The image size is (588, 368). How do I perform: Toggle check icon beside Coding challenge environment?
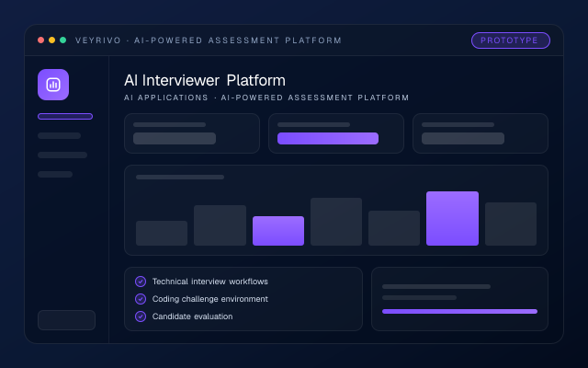coord(141,299)
